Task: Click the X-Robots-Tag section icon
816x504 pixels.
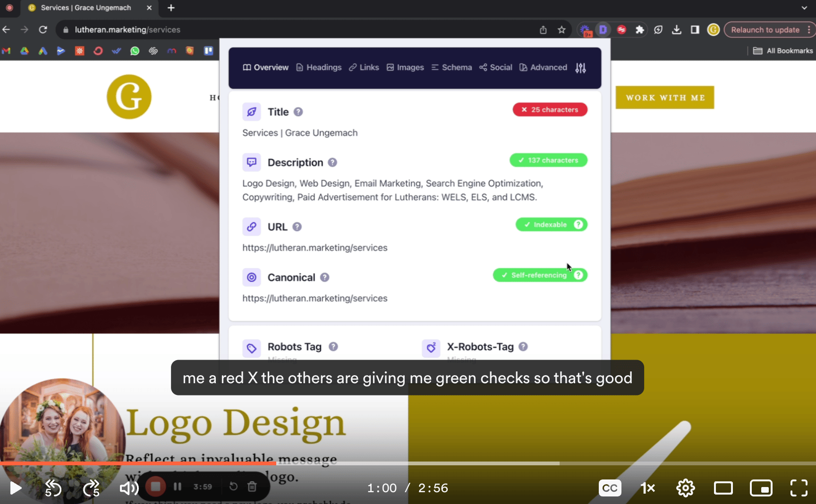Action: click(431, 348)
